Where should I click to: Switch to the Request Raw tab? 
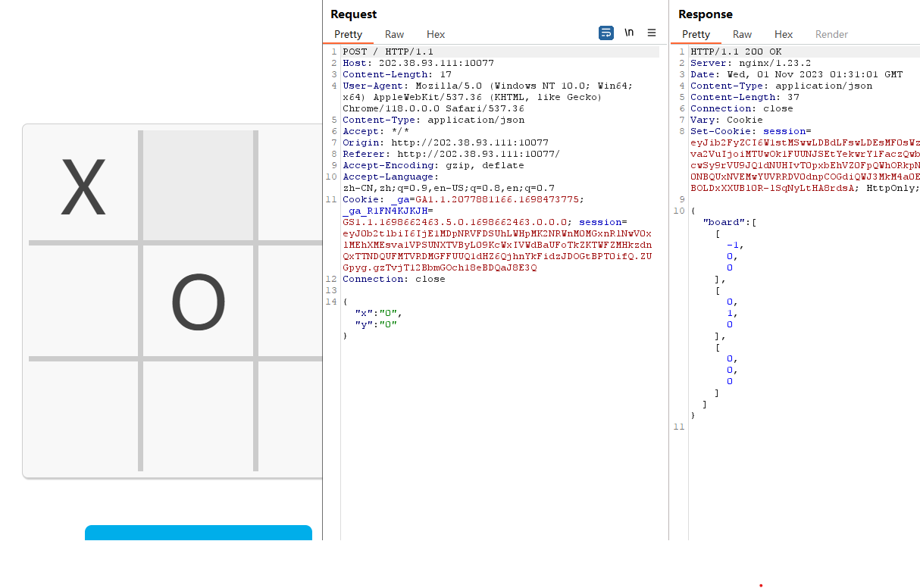(x=394, y=34)
